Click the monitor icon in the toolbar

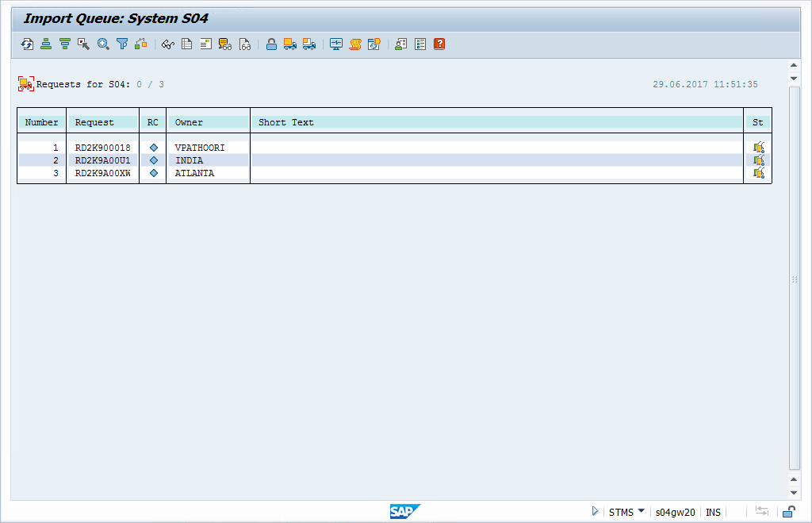pos(336,44)
